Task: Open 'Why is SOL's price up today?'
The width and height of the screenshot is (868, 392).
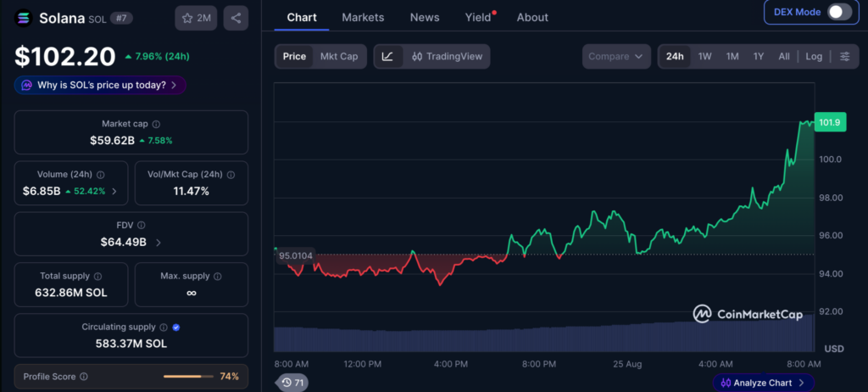Action: tap(100, 86)
